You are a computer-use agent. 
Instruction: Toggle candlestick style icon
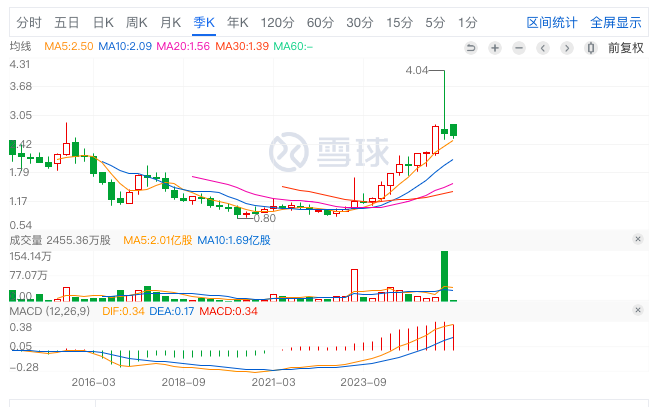pos(591,48)
